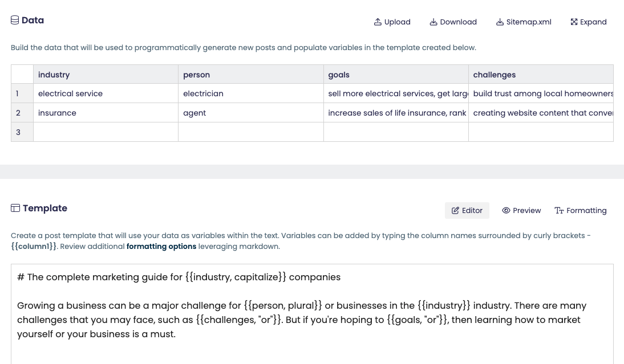Viewport: 624px width, 364px height.
Task: Switch to the Preview tab
Action: point(521,210)
